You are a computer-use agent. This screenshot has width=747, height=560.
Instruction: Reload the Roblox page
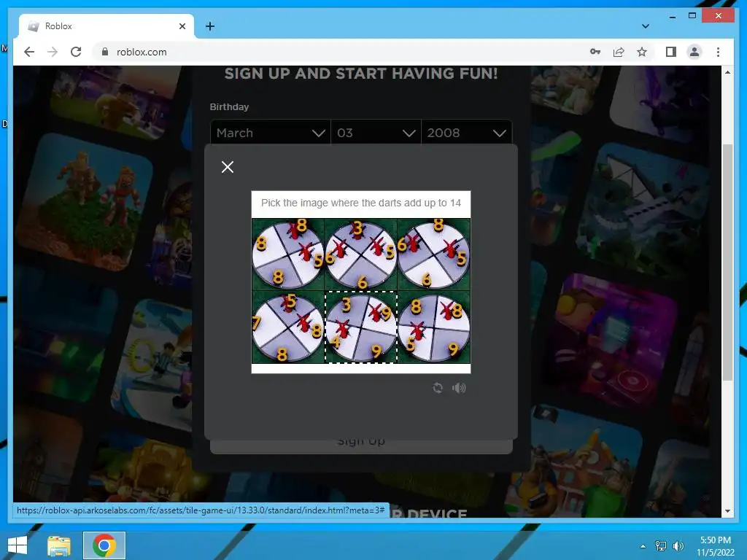(76, 52)
